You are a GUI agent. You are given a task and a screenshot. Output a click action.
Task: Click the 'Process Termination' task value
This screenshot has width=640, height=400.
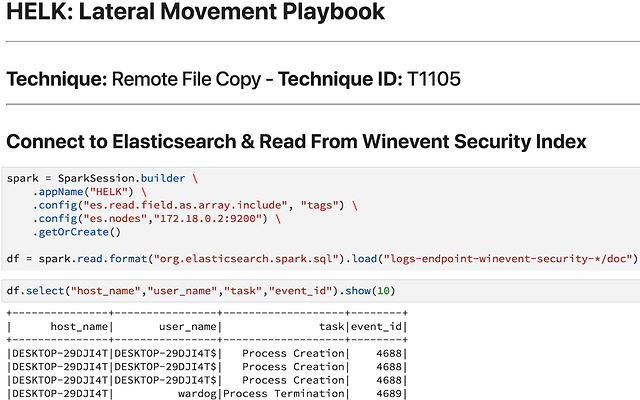click(284, 393)
